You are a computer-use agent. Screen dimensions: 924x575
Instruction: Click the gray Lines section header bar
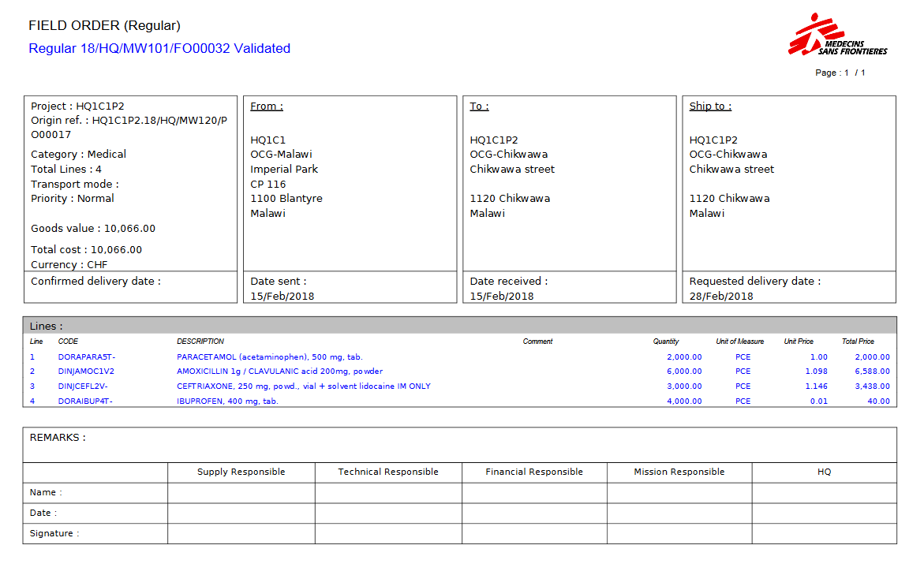click(459, 326)
